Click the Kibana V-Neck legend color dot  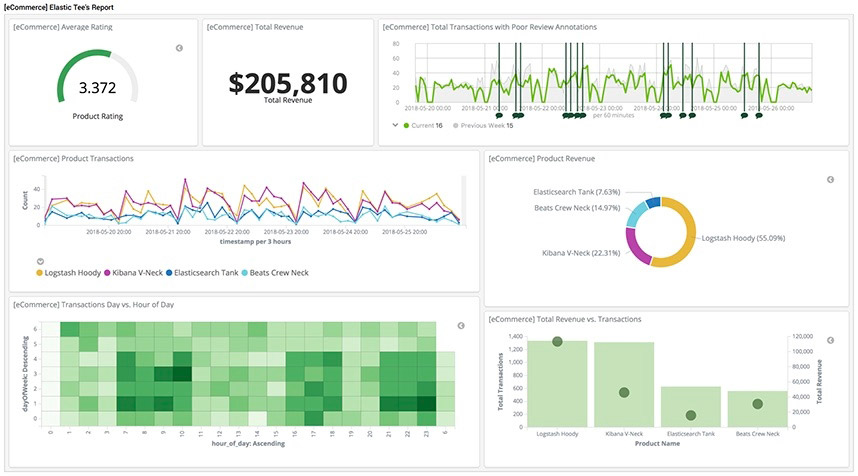[107, 272]
